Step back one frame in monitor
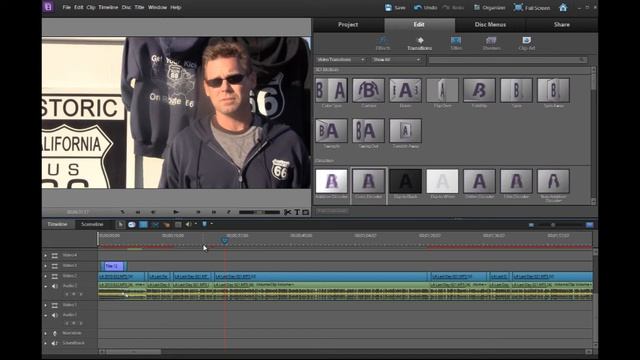Viewport: 640px width, 360px height. coord(153,212)
